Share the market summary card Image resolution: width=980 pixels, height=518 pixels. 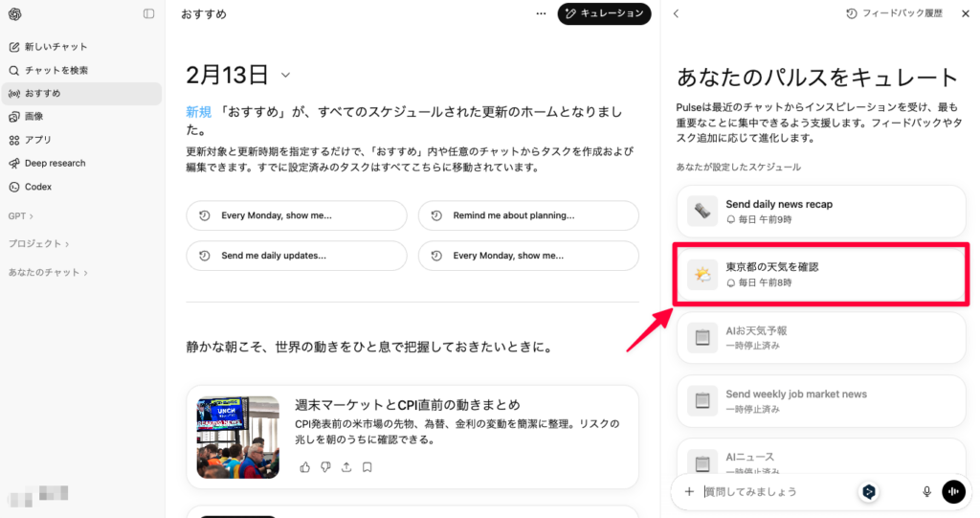(346, 467)
